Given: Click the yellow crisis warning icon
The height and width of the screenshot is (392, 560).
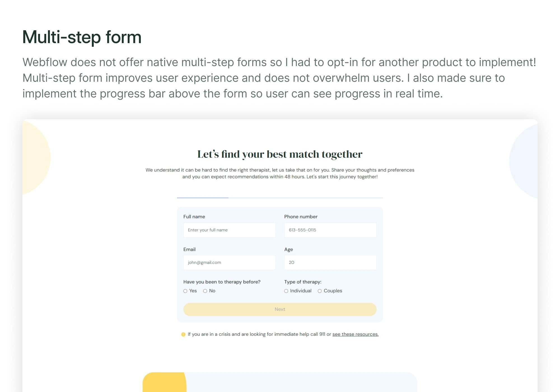Looking at the screenshot, I should (183, 334).
